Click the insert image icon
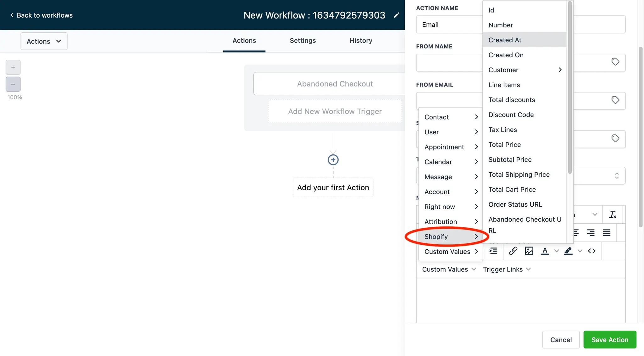This screenshot has width=644, height=356. coord(529,251)
